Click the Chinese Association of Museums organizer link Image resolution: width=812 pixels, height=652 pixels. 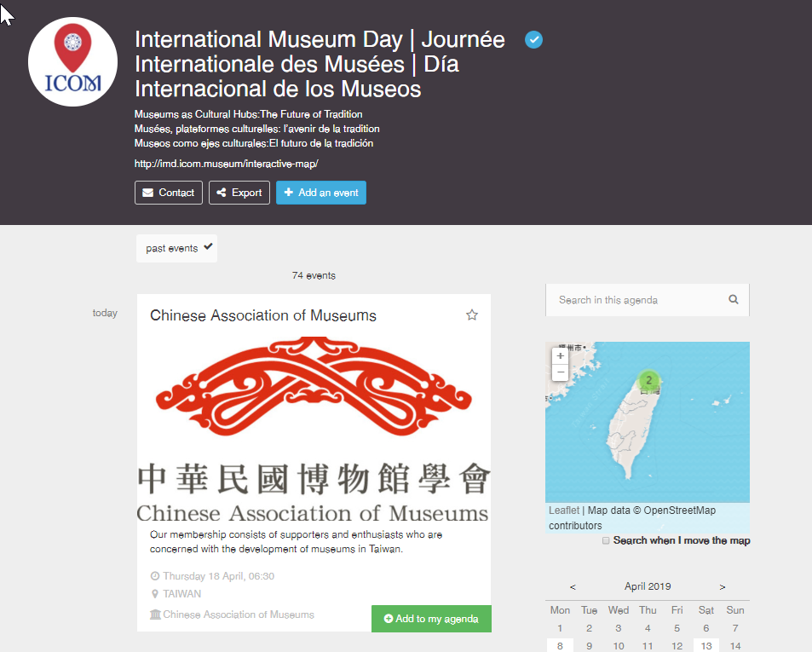pos(239,614)
